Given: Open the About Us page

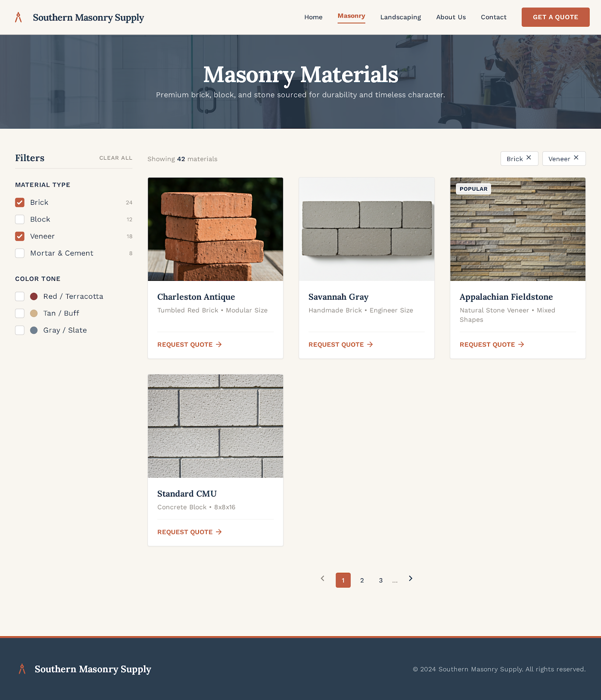Looking at the screenshot, I should pos(451,17).
